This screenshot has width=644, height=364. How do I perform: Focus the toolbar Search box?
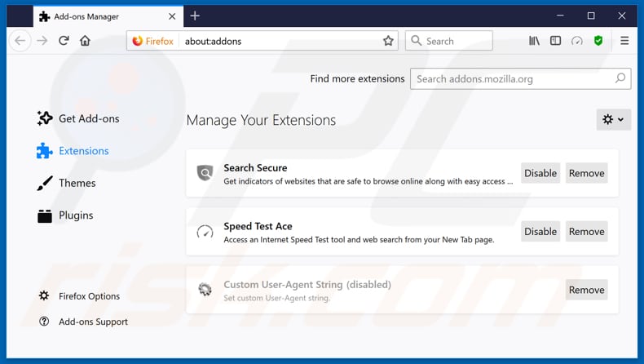(x=449, y=41)
